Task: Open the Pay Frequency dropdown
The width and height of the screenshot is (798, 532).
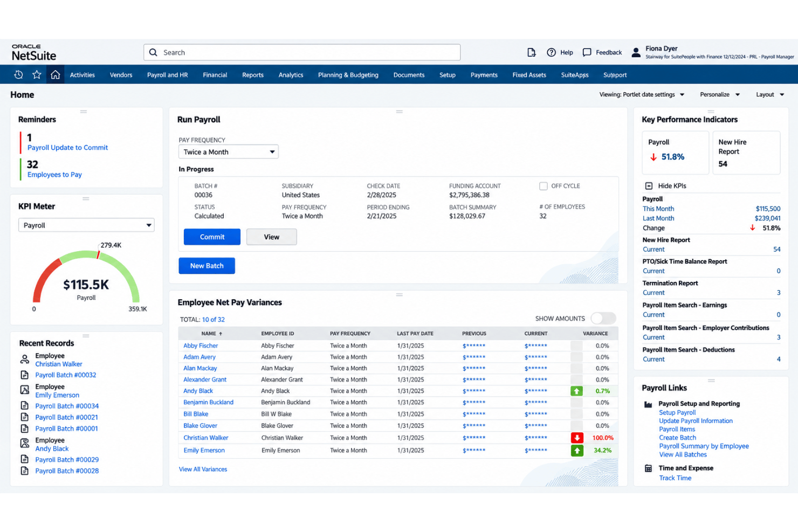Action: pos(228,152)
